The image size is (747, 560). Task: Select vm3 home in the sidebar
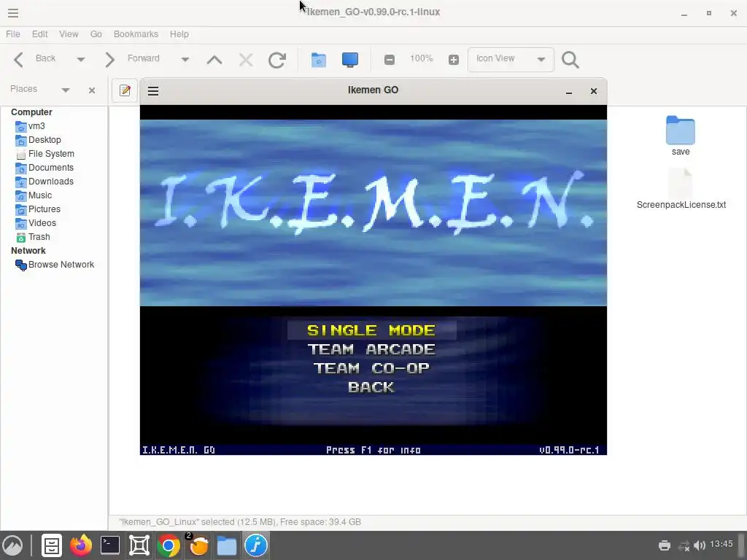(31, 126)
